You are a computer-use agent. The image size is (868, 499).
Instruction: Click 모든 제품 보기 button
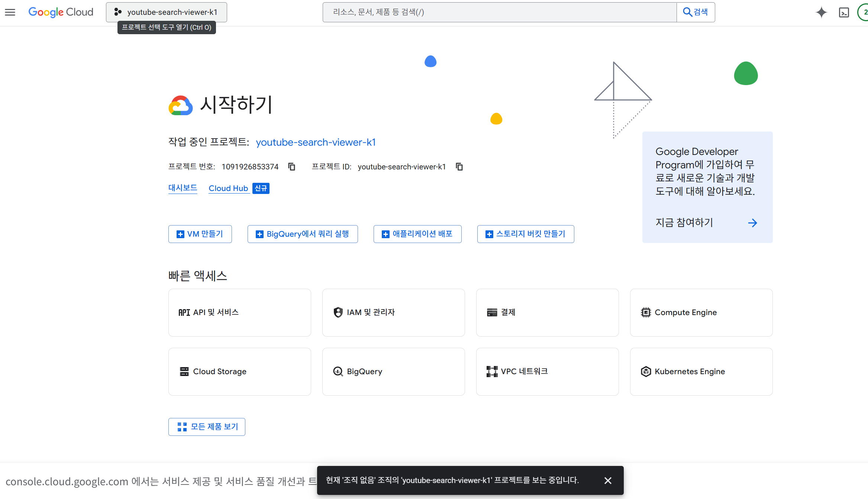click(x=207, y=427)
